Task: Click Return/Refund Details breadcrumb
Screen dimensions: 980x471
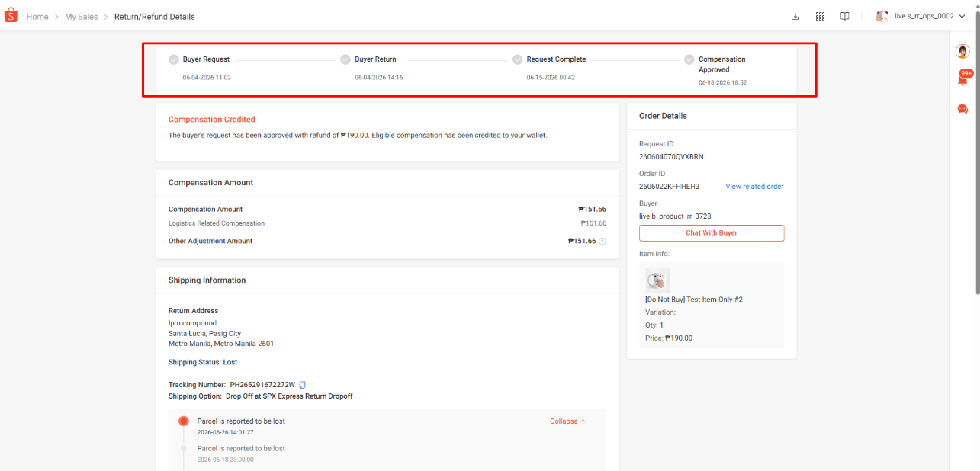Action: pos(155,17)
